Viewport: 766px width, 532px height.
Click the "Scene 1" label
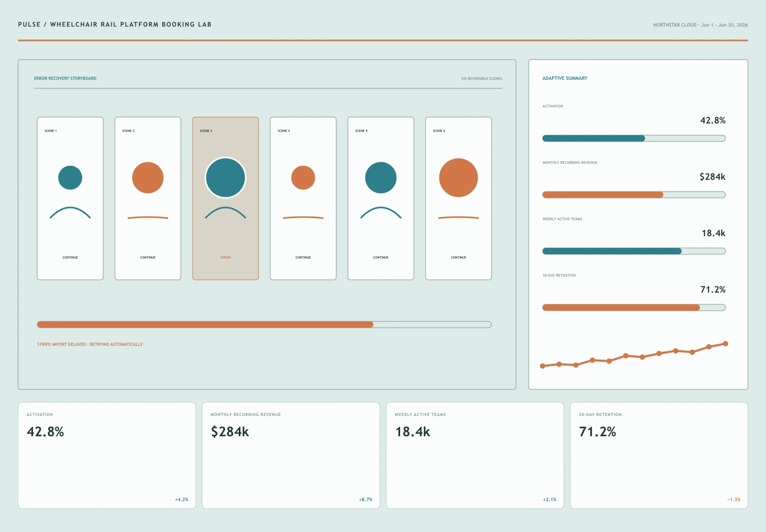tap(51, 131)
